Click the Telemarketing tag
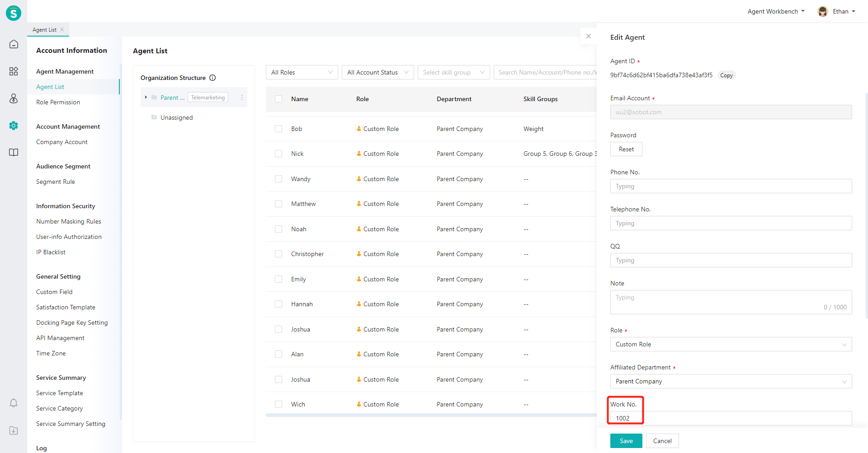 (x=208, y=98)
